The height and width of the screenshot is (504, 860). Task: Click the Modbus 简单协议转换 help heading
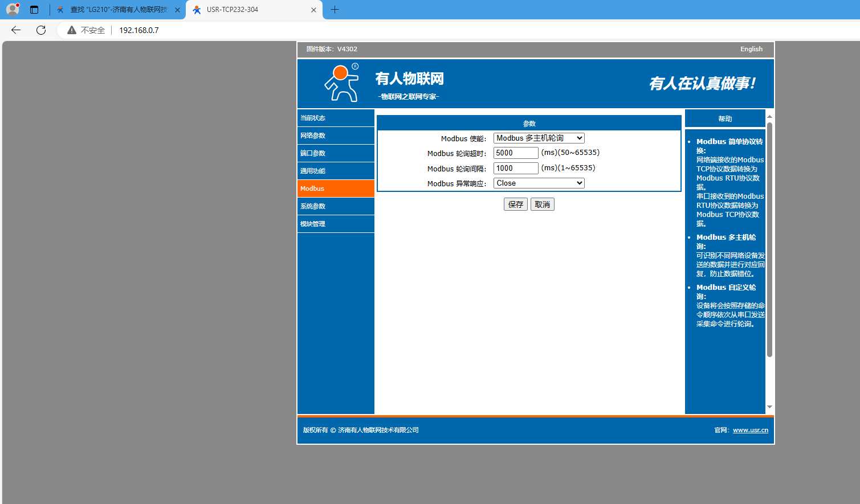(x=729, y=146)
